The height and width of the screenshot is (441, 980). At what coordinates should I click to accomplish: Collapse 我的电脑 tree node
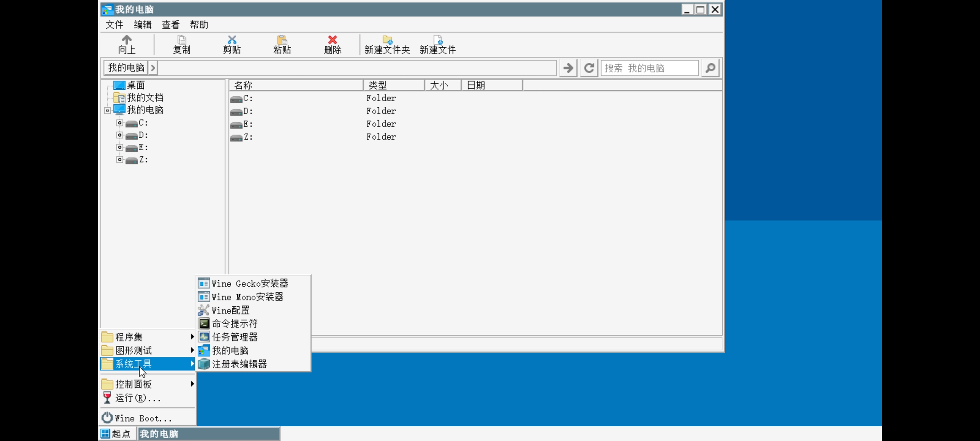[x=107, y=110]
